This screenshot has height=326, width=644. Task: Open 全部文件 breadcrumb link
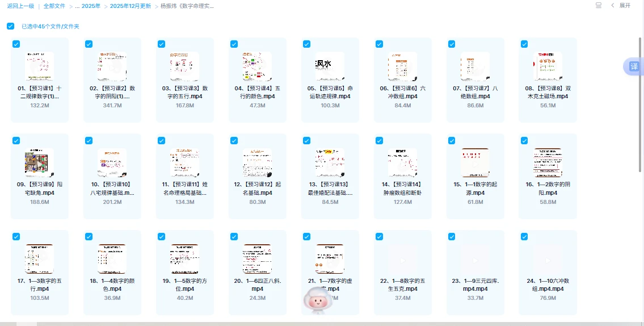[x=54, y=6]
